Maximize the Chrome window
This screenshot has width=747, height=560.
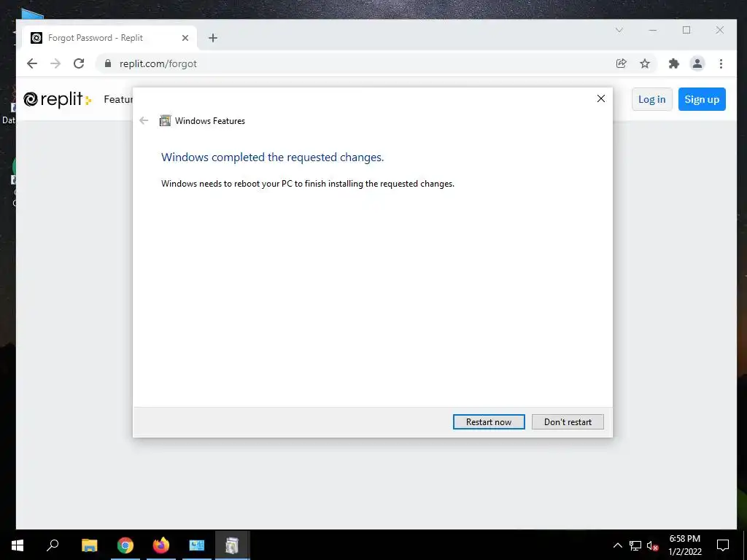coord(686,30)
